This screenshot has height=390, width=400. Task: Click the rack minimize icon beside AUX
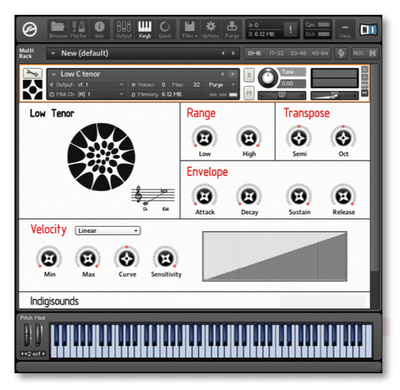[372, 53]
